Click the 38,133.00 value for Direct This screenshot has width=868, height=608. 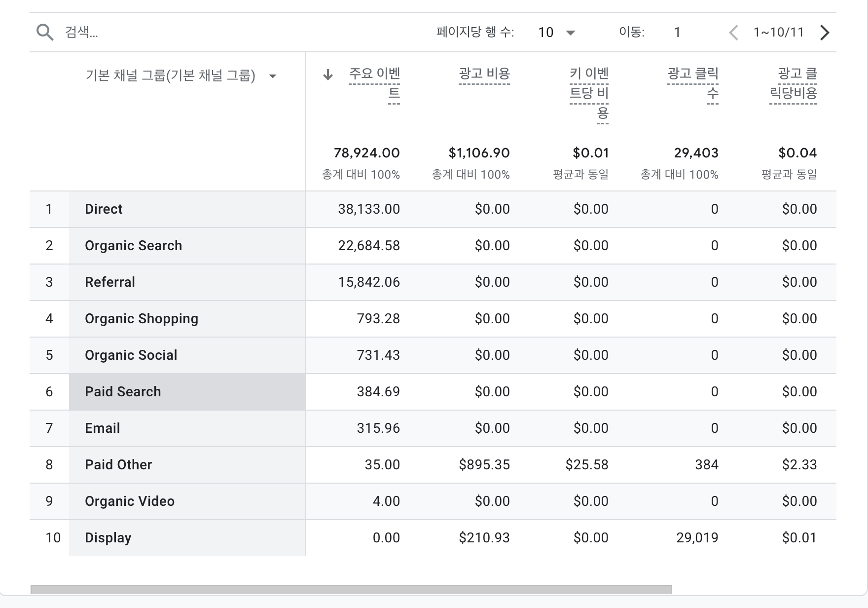(369, 209)
